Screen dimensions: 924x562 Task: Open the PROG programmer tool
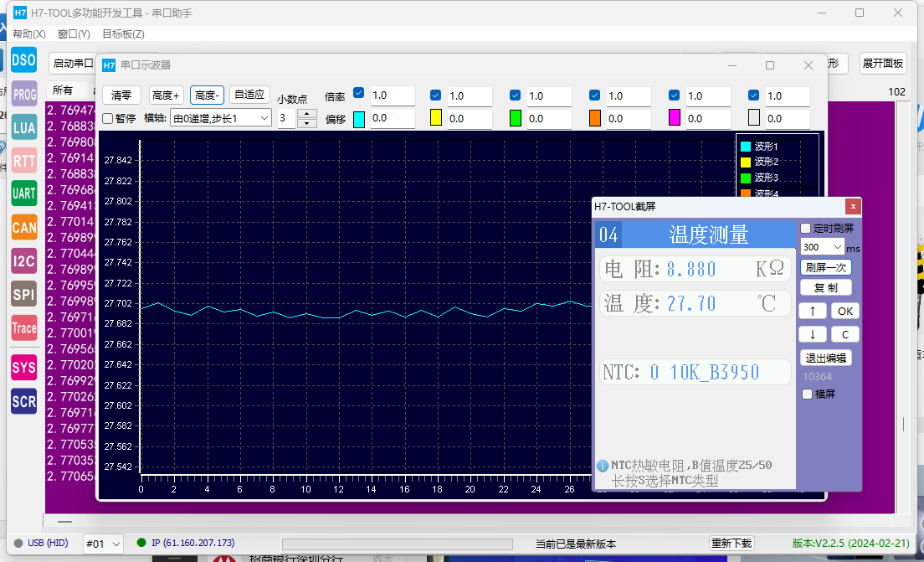pos(24,94)
